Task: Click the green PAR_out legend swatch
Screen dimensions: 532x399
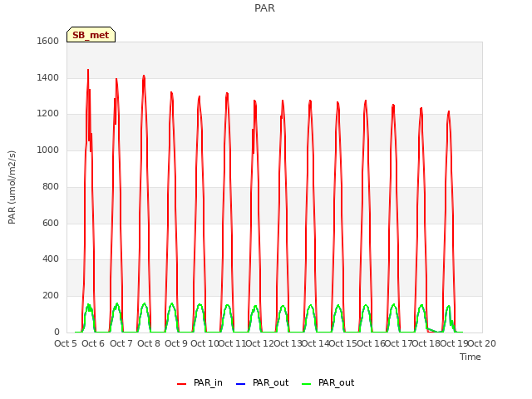Action: pos(307,384)
